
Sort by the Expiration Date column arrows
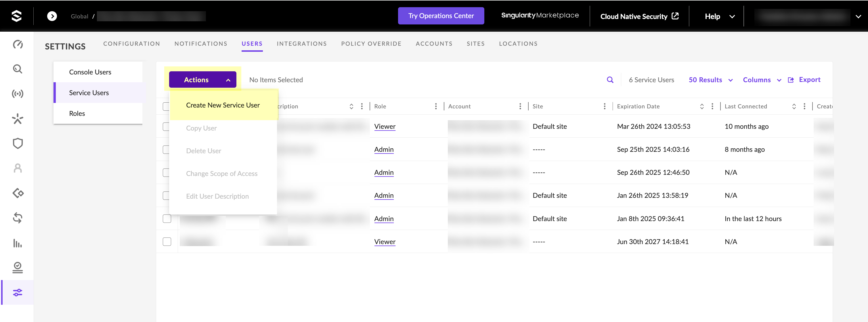(702, 106)
